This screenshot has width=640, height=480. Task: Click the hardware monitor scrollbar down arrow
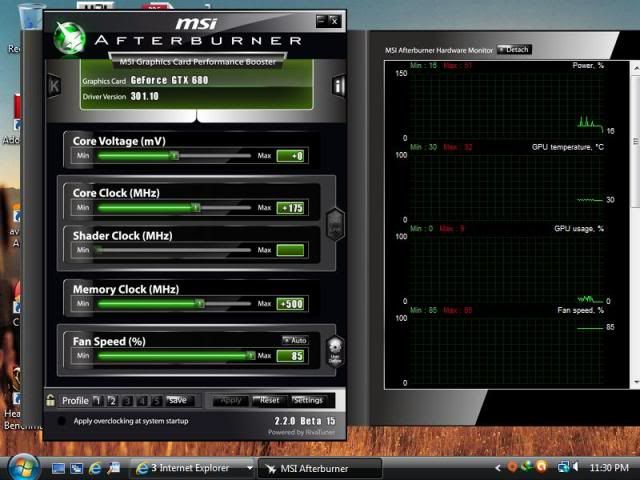coord(636,382)
